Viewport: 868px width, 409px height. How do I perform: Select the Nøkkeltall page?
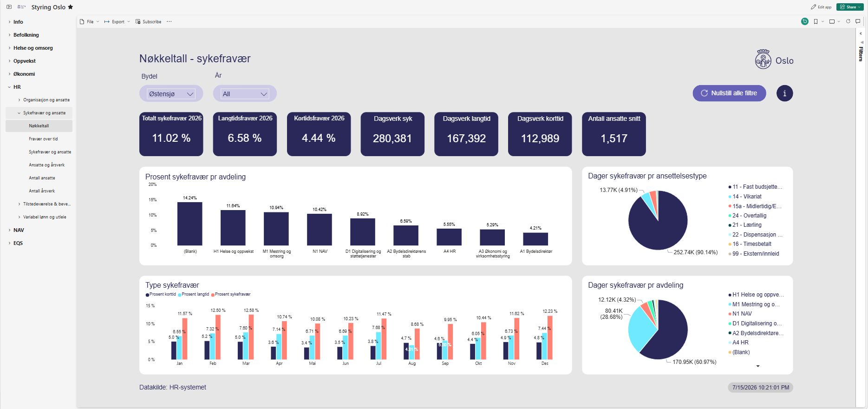[39, 126]
